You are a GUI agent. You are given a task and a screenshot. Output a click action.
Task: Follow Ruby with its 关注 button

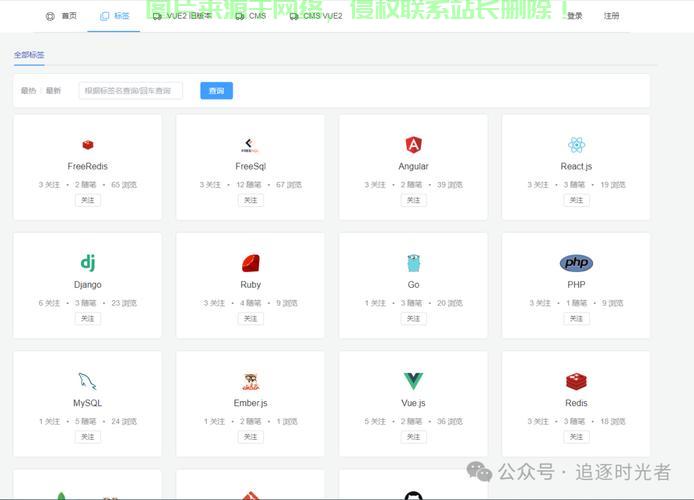[251, 319]
